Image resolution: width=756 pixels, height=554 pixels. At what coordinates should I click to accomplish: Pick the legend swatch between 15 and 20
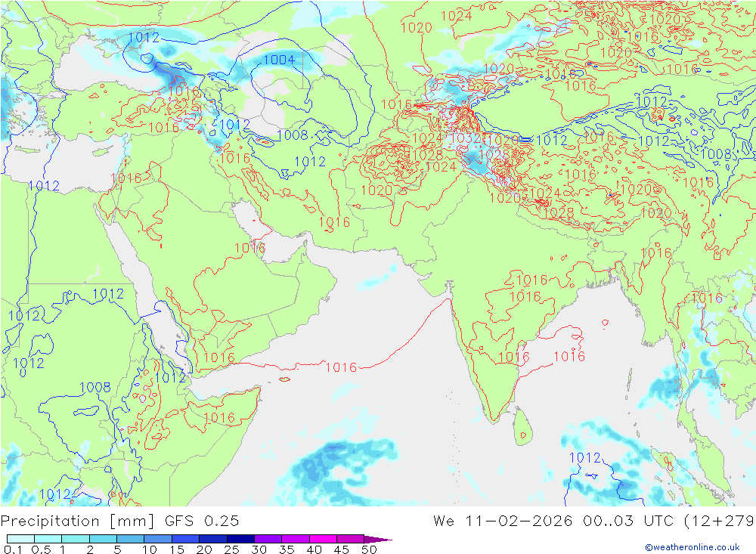[x=186, y=539]
